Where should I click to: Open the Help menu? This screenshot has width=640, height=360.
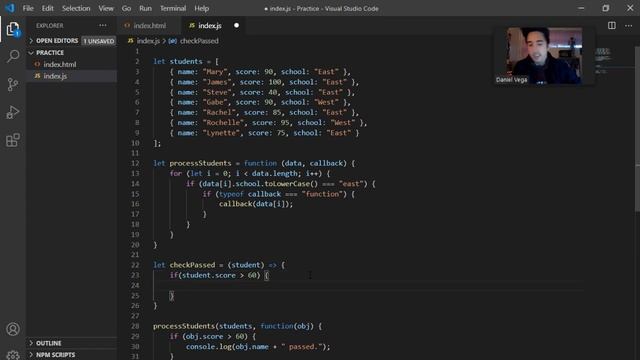(202, 8)
